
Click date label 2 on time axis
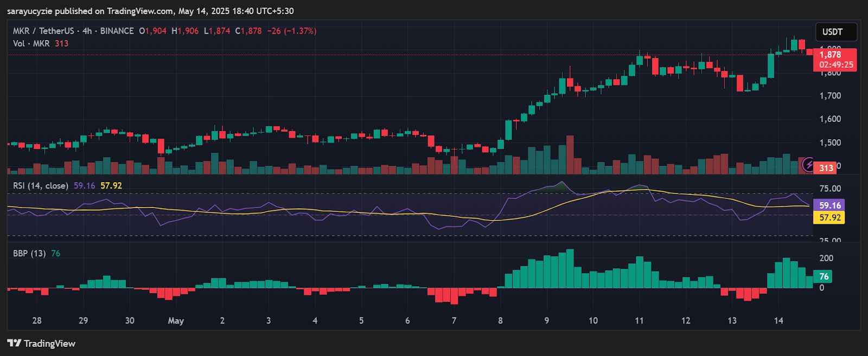coord(222,320)
